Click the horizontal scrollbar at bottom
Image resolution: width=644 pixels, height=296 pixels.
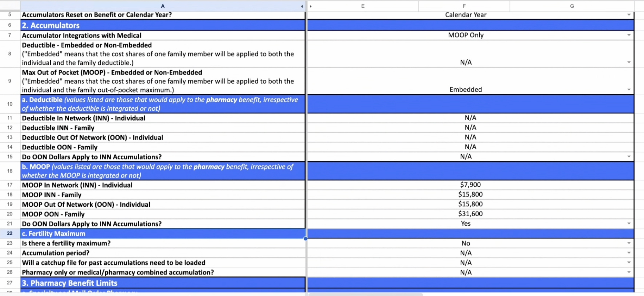click(x=366, y=294)
